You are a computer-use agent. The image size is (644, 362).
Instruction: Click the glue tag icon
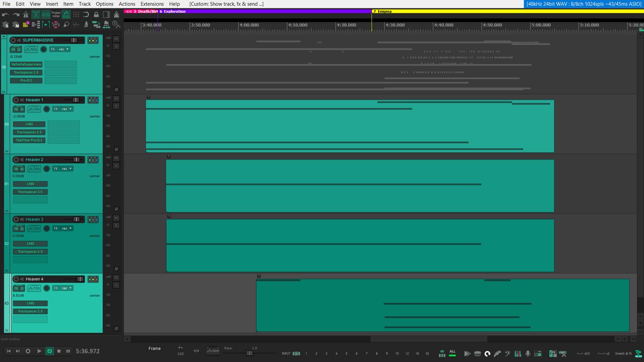pos(66,25)
